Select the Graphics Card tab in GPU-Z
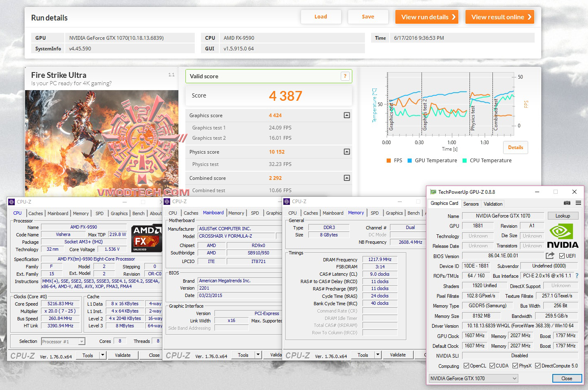The height and width of the screenshot is (390, 588). click(444, 203)
